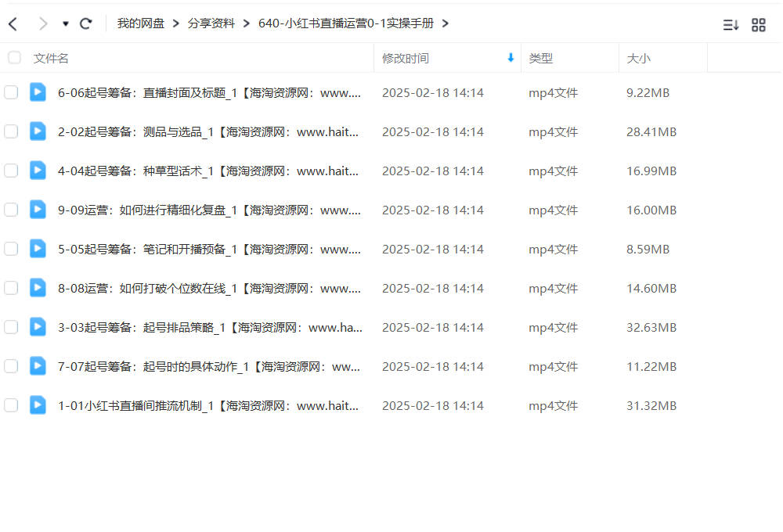Open 我的网盘 in breadcrumb
This screenshot has width=783, height=532.
[x=141, y=23]
